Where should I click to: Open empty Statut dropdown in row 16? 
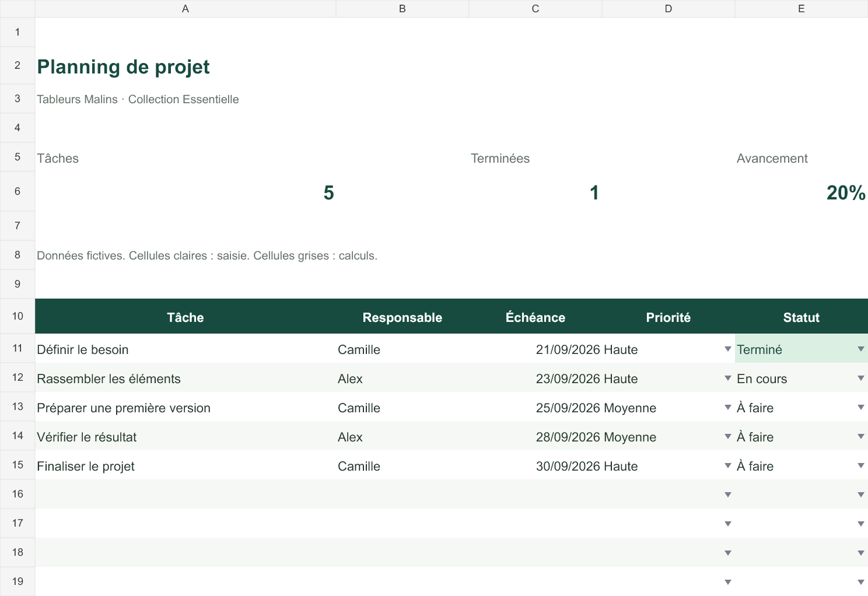point(860,495)
